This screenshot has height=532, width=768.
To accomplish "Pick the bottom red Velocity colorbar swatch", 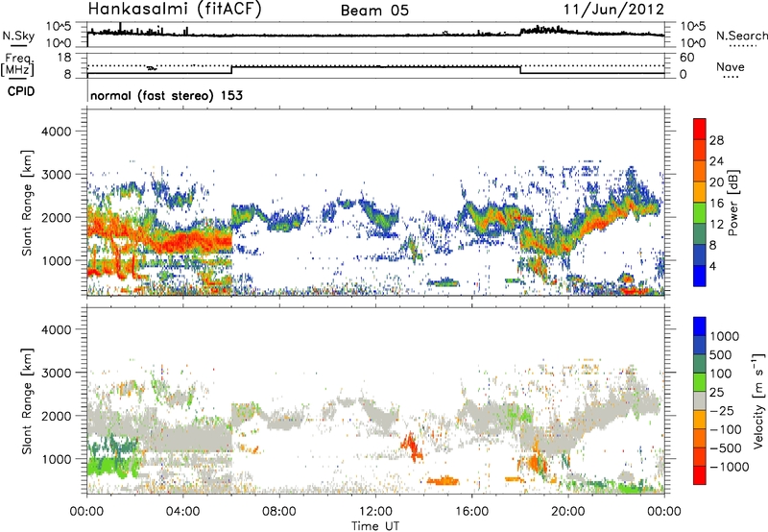I will tap(700, 475).
